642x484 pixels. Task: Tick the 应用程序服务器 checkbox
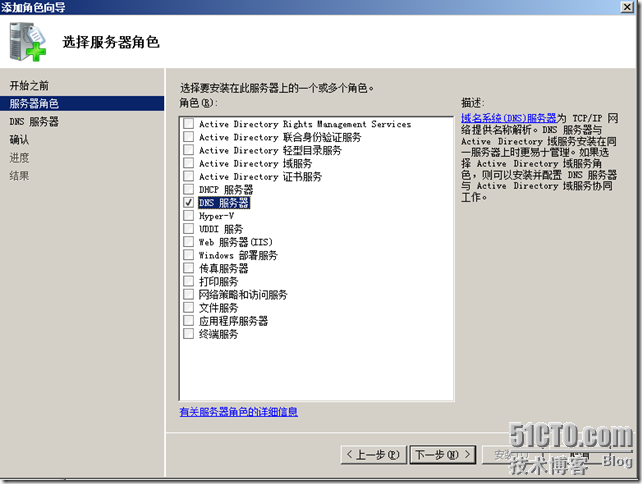pyautogui.click(x=188, y=320)
